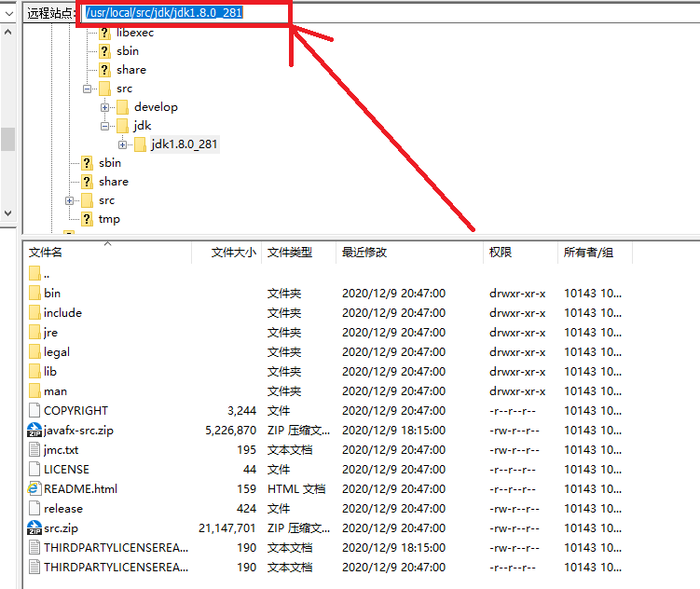Click the drwxr-xr-x permission of bin
The height and width of the screenshot is (589, 700).
[517, 294]
